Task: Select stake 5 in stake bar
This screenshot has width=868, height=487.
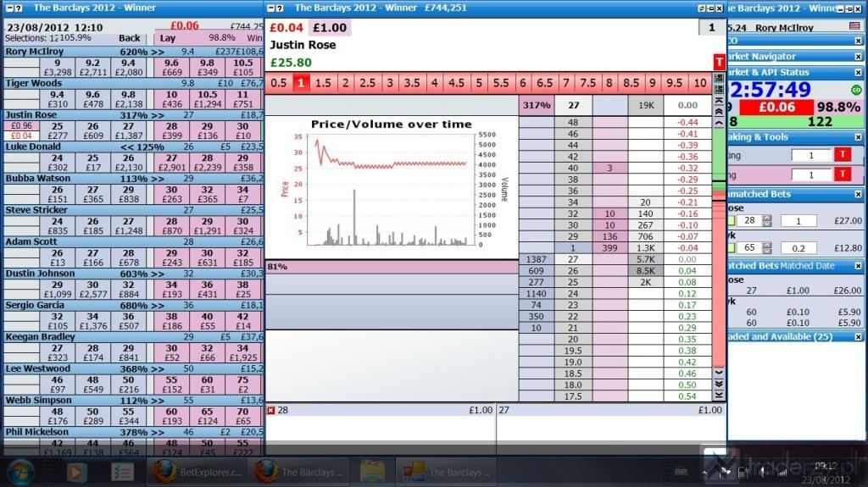Action: [479, 83]
